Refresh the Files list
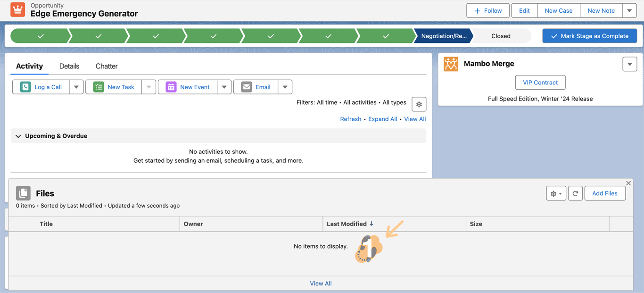This screenshot has height=293, width=644. 575,193
